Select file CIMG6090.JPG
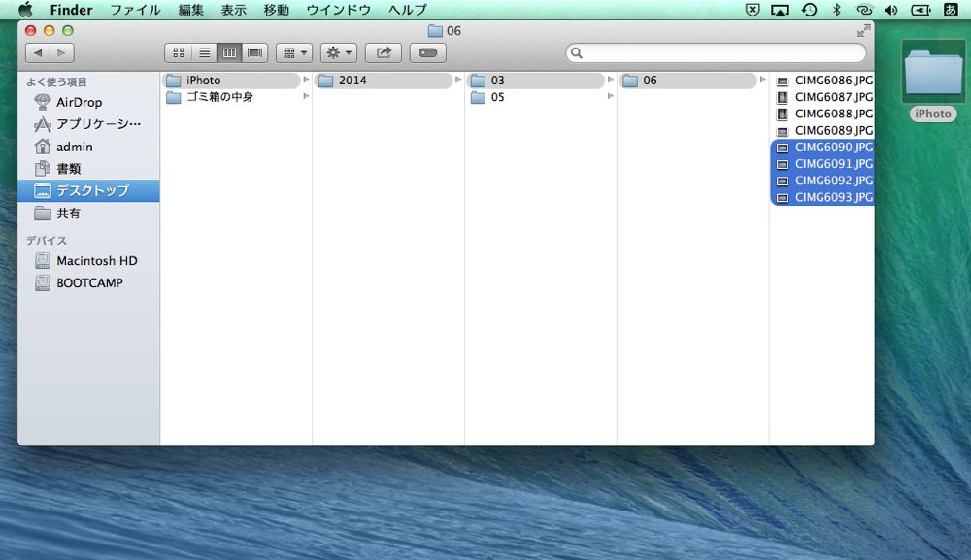This screenshot has height=560, width=971. pos(822,148)
